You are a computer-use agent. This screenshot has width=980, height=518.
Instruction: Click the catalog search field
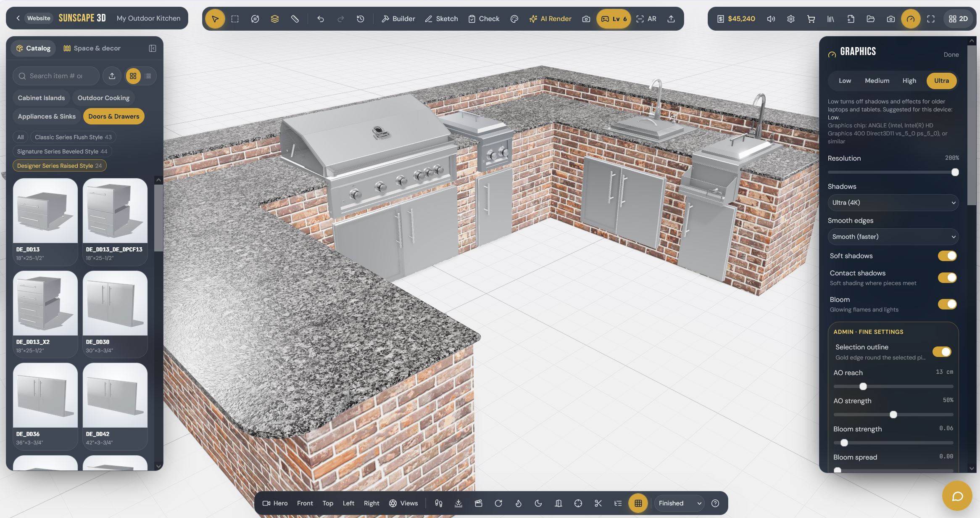click(x=56, y=76)
